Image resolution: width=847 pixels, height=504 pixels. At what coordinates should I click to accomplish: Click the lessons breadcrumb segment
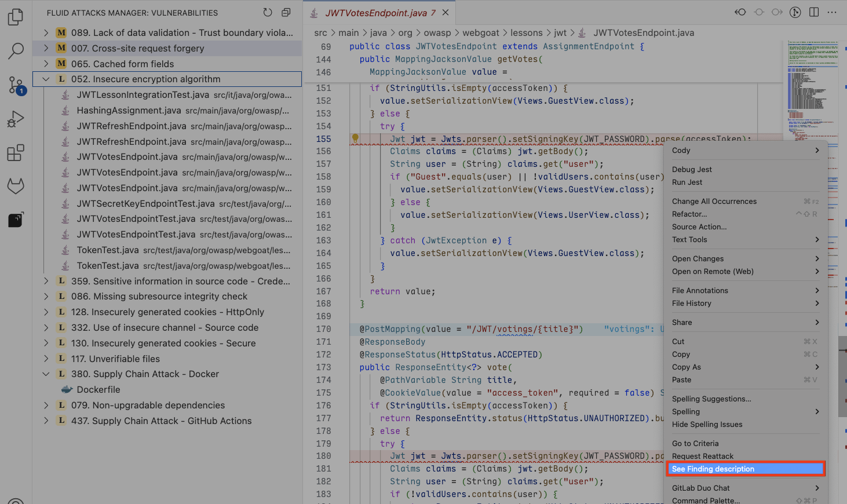(x=527, y=33)
